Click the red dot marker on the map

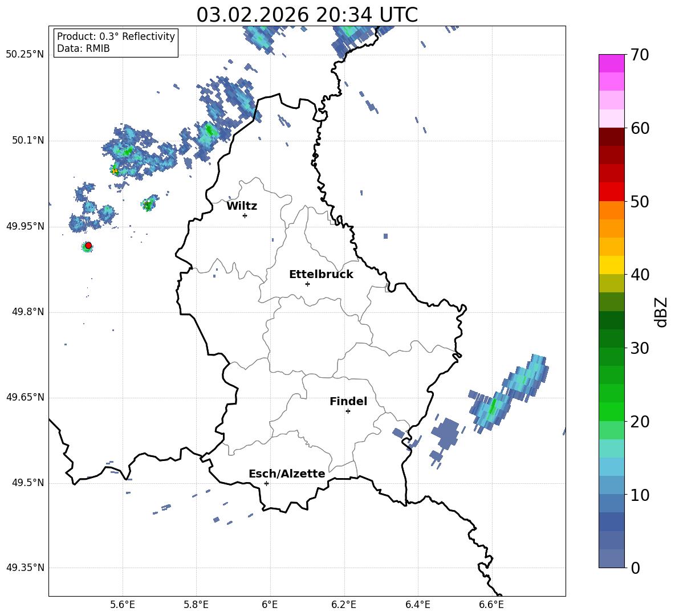click(x=88, y=246)
